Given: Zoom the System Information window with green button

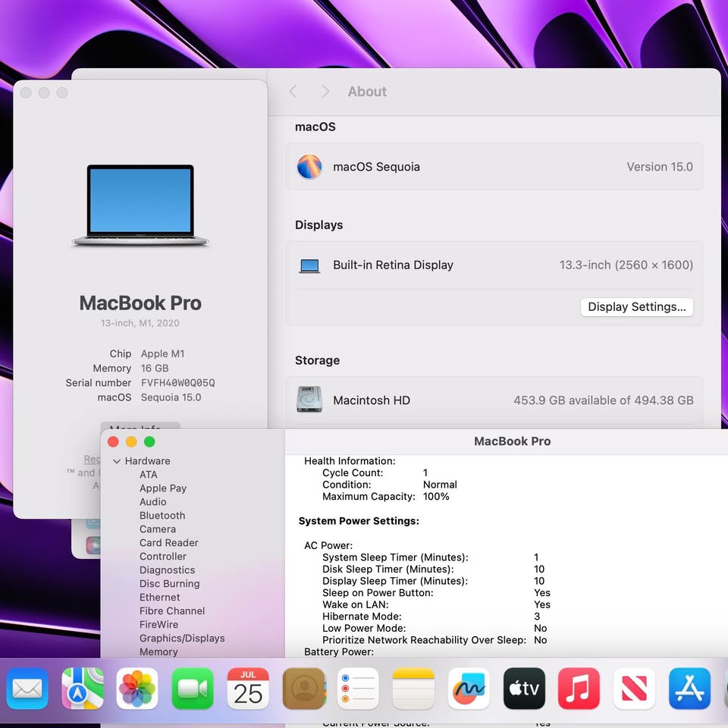Looking at the screenshot, I should (x=149, y=441).
